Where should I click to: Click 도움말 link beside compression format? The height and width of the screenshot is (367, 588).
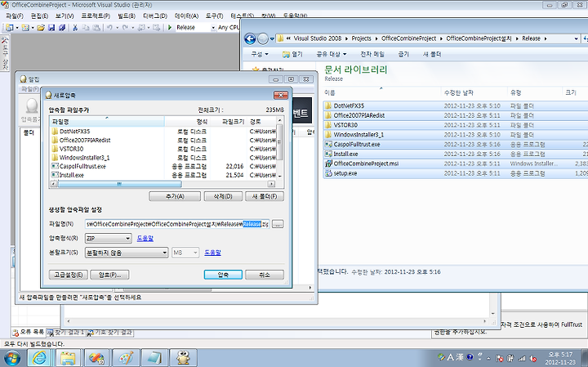coord(145,239)
